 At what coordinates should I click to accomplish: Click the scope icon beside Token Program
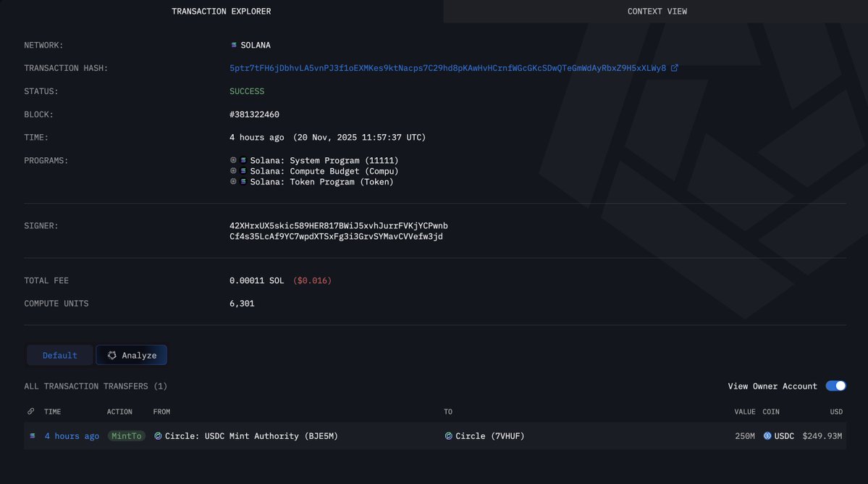233,182
